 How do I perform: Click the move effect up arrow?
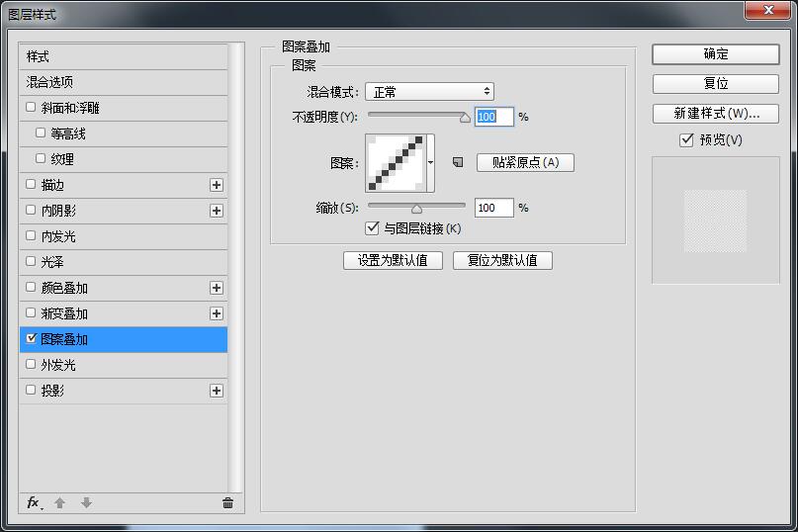pos(59,503)
